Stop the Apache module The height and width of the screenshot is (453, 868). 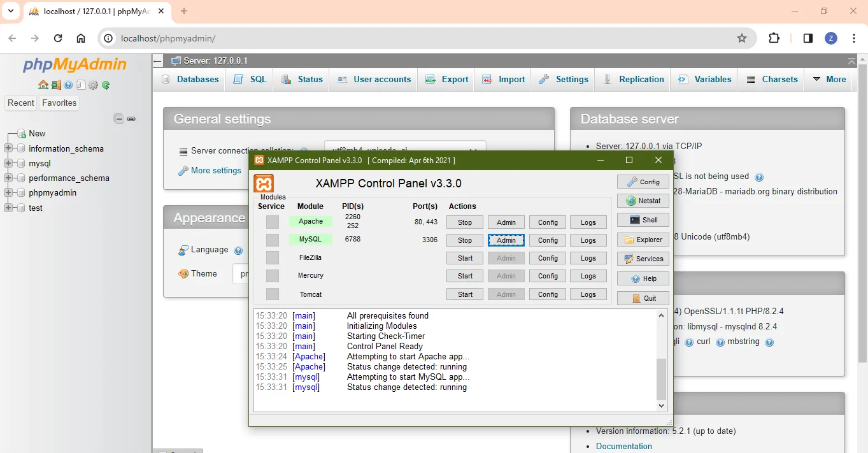click(x=465, y=222)
